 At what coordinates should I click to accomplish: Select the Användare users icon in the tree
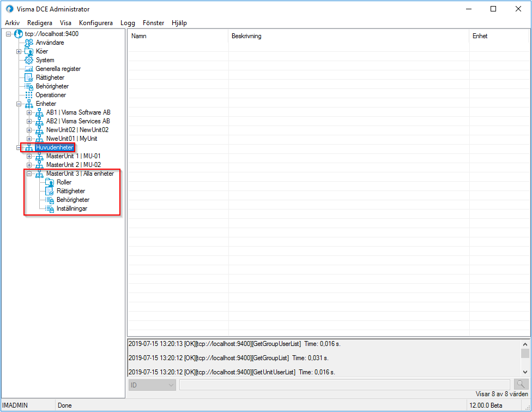[28, 42]
